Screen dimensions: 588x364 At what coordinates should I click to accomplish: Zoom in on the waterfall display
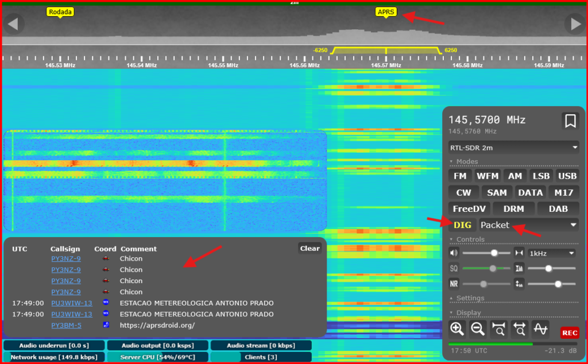pyautogui.click(x=457, y=329)
